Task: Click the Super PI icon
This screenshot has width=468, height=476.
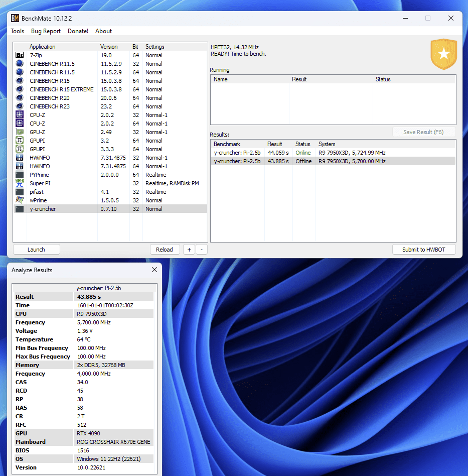Action: click(20, 183)
